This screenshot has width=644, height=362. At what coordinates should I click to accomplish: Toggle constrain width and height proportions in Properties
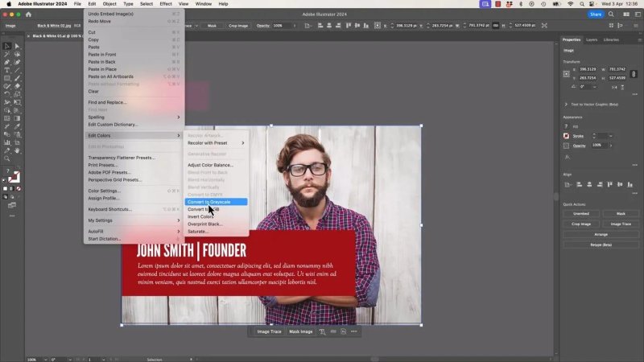634,74
